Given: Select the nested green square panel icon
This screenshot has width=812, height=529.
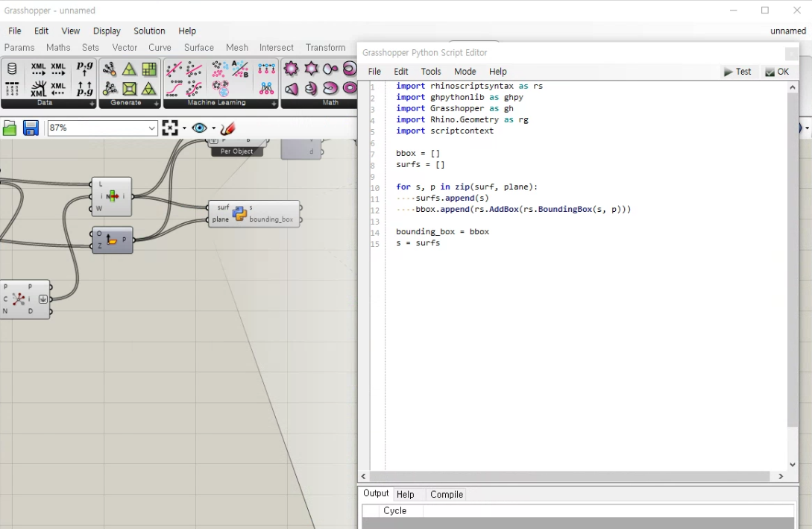Looking at the screenshot, I should click(129, 89).
